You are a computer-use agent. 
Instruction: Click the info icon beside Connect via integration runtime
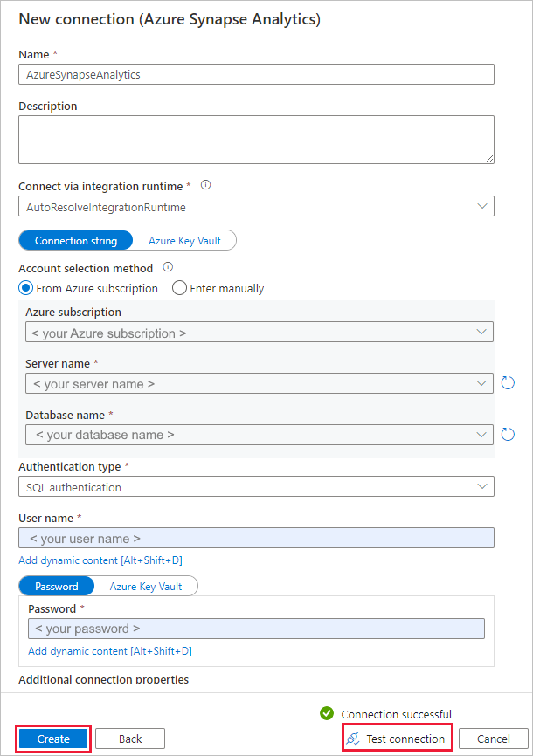coord(206,185)
